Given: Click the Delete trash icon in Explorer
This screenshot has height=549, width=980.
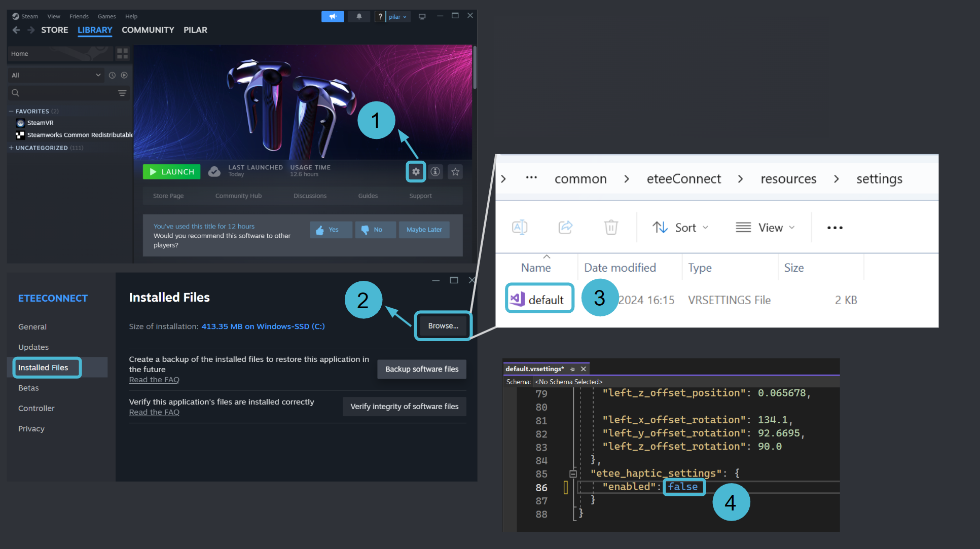Looking at the screenshot, I should point(611,227).
